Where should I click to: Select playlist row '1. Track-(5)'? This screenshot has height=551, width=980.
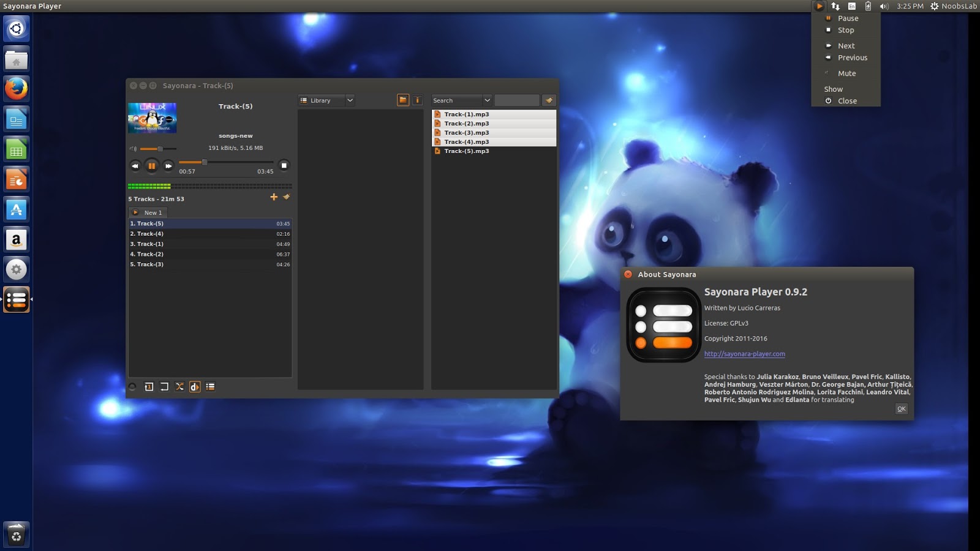pos(210,223)
